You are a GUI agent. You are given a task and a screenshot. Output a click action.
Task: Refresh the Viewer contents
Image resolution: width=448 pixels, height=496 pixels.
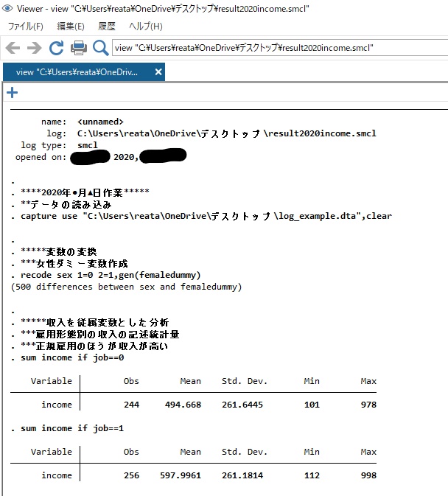point(56,48)
